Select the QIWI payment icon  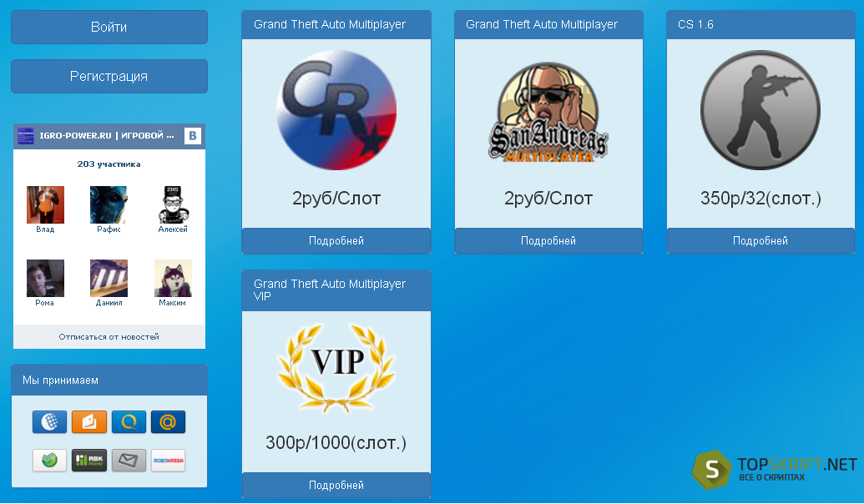click(129, 422)
